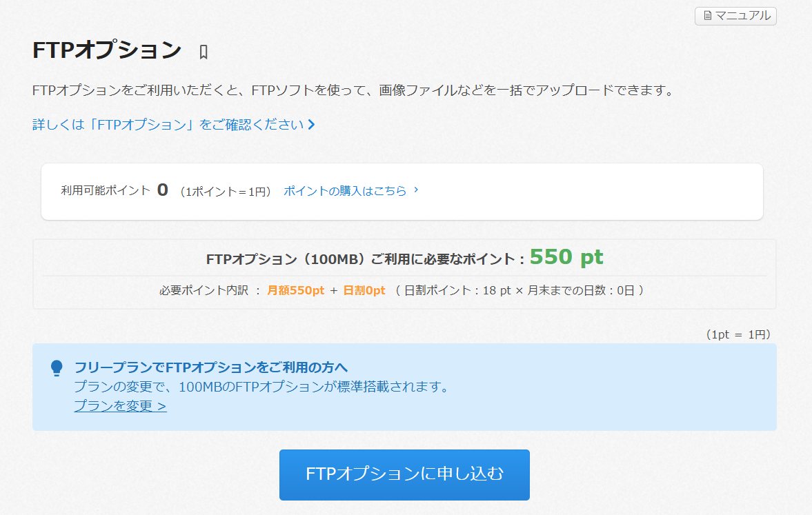
Task: Click the available points value 0
Action: pyautogui.click(x=163, y=190)
